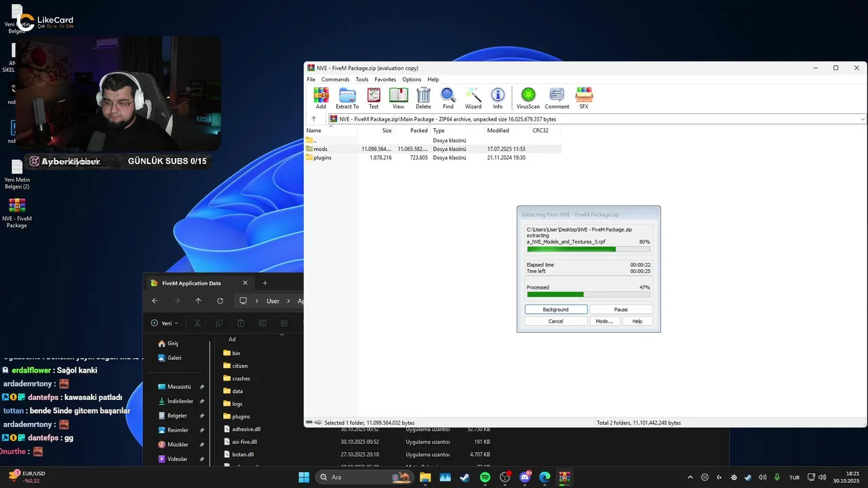Click the Test archive icon
Viewport: 868px width, 488px height.
pos(374,98)
